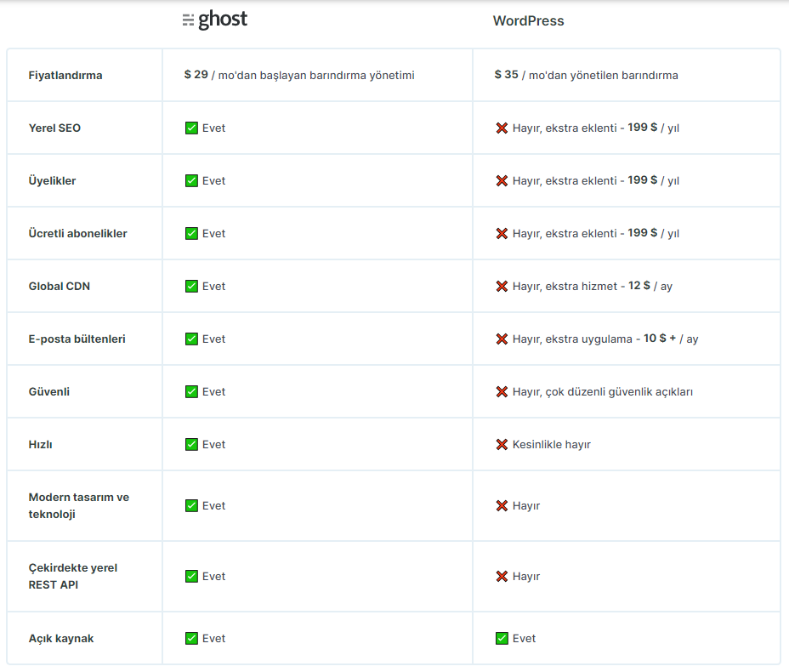Click WordPress green check in Açık kaynak row
This screenshot has width=789, height=672.
502,638
